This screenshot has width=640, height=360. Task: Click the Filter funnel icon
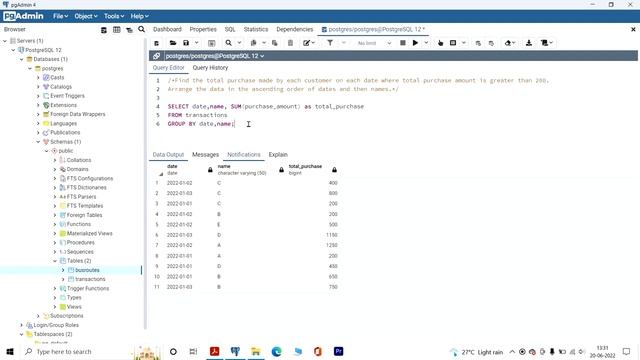pos(330,43)
